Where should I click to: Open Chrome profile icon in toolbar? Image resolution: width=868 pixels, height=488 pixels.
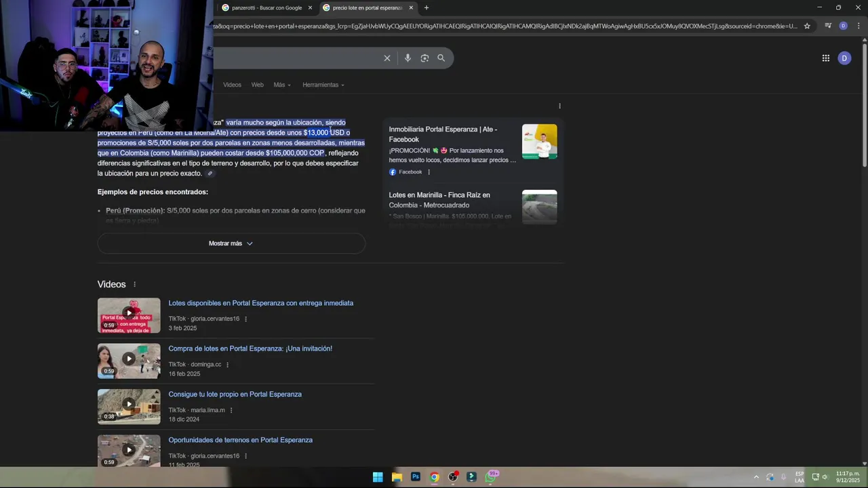pos(844,26)
